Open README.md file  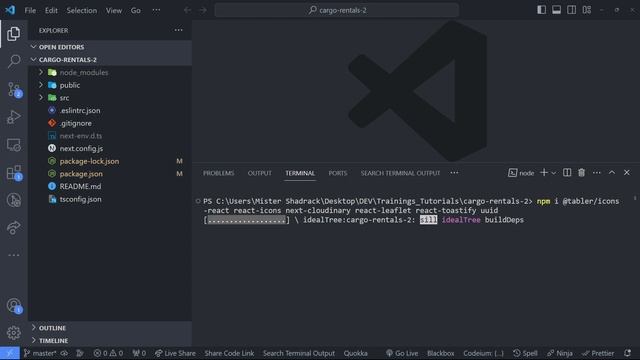110,186
